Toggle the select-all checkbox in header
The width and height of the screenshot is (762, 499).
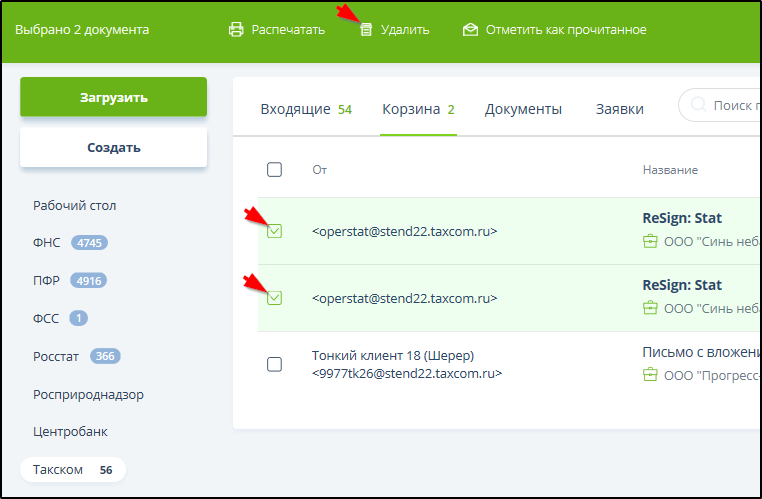pyautogui.click(x=274, y=170)
